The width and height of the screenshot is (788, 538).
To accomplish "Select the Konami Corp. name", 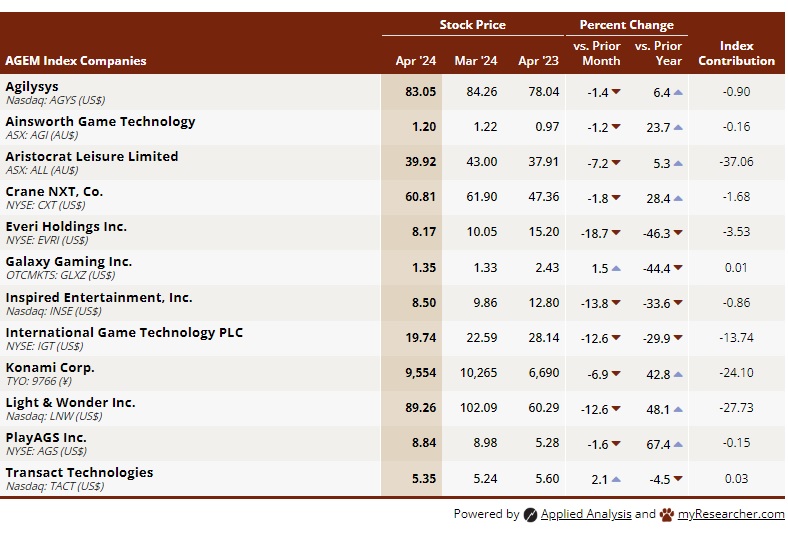I will click(x=50, y=368).
